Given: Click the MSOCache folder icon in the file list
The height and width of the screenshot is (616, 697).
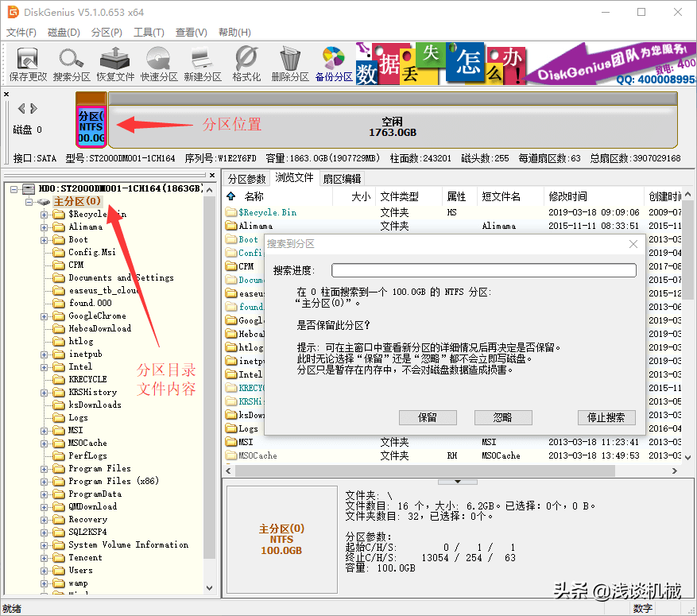Looking at the screenshot, I should pyautogui.click(x=231, y=455).
